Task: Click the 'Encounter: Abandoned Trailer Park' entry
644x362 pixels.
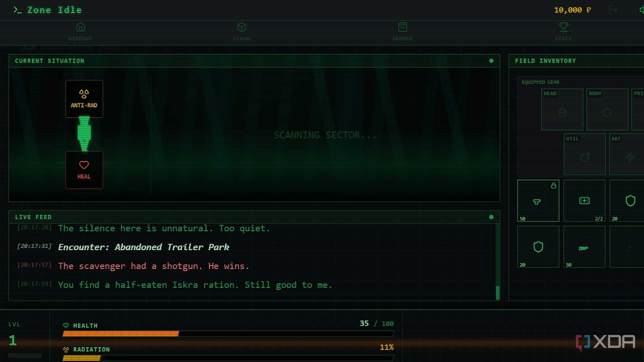Action: (x=144, y=247)
